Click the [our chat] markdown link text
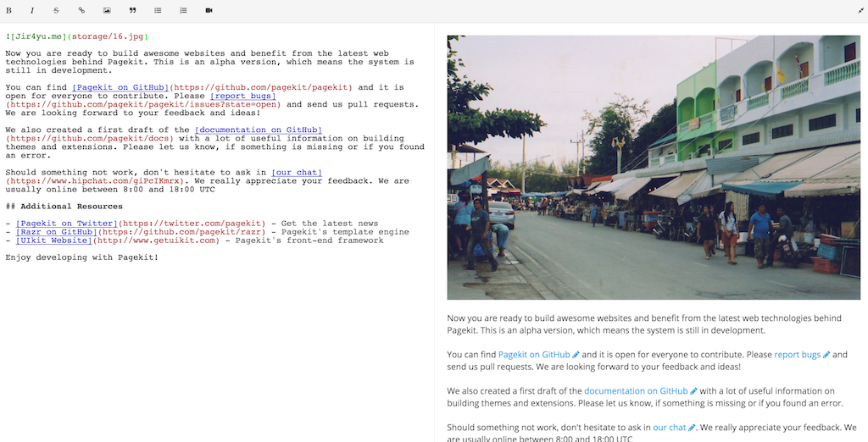The image size is (868, 442). point(296,173)
